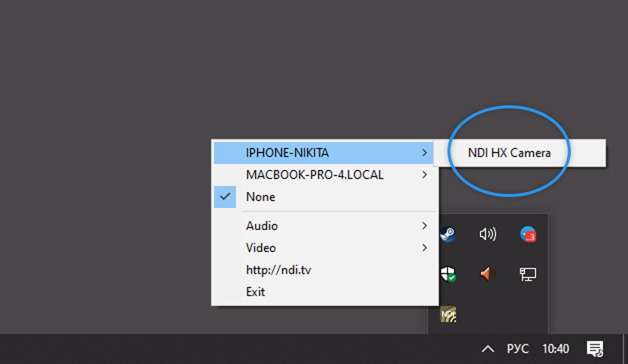Open Windows Security shield icon
The image size is (628, 364).
pos(448,275)
